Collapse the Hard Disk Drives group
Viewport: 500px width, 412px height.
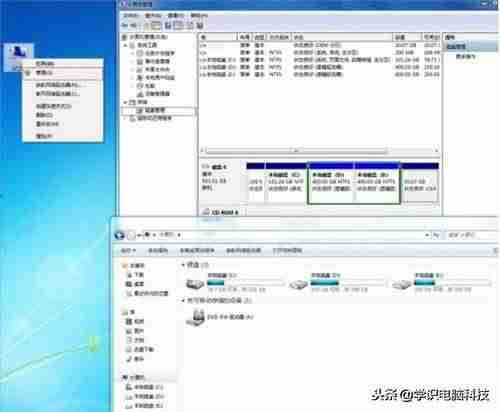coord(183,265)
